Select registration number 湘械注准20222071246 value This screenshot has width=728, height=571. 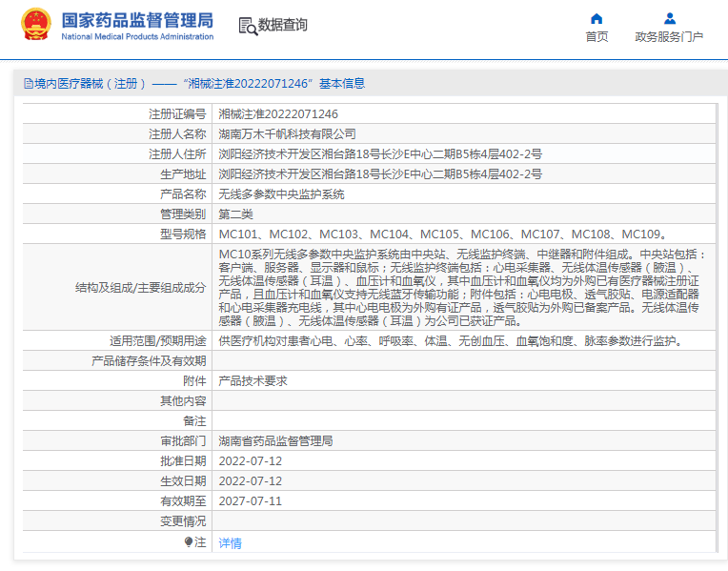pos(278,114)
